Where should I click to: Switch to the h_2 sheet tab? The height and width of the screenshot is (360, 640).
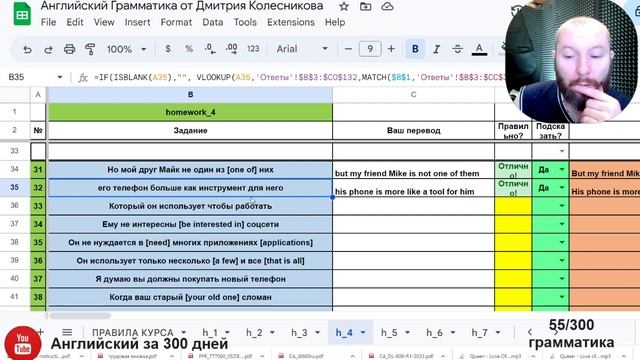point(254,333)
